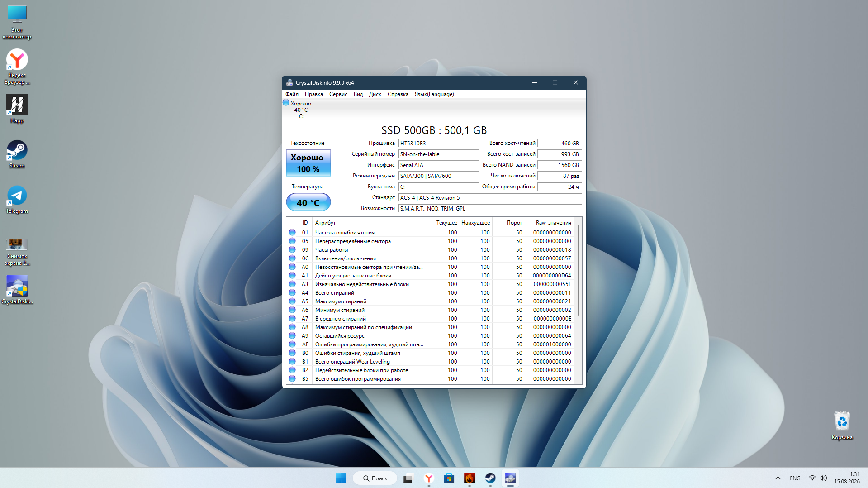Click status icon of attribute A1 Действующие запасные блоки
The image size is (868, 488).
point(292,275)
